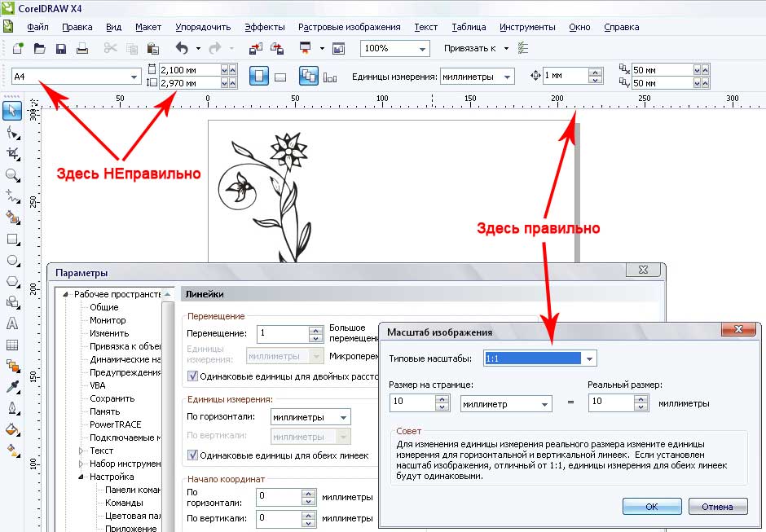Select the Table tool
The width and height of the screenshot is (766, 532).
(x=12, y=345)
